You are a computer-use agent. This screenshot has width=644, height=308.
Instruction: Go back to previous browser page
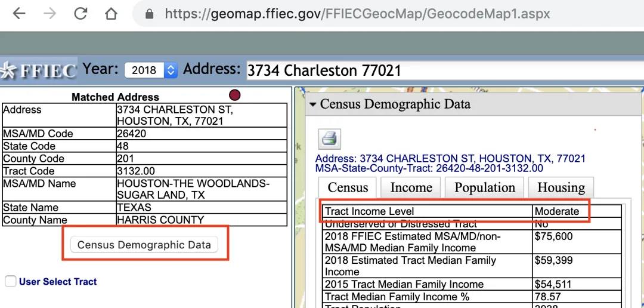[19, 14]
